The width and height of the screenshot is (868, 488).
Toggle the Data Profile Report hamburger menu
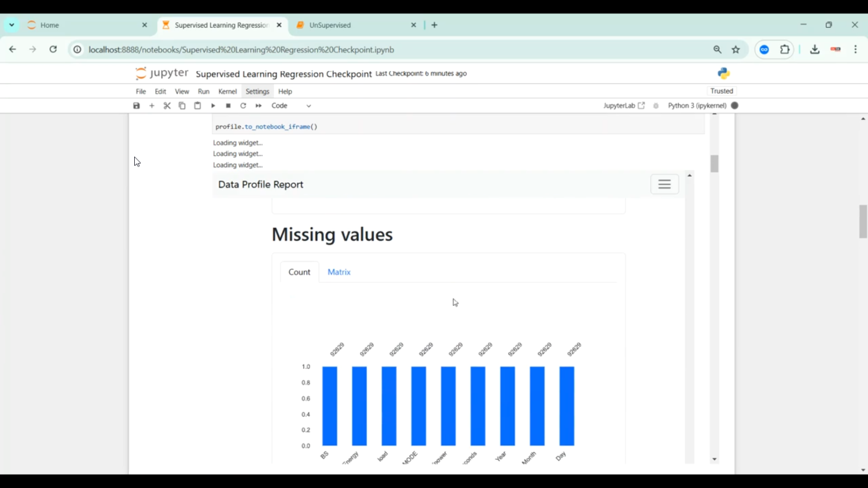coord(664,184)
